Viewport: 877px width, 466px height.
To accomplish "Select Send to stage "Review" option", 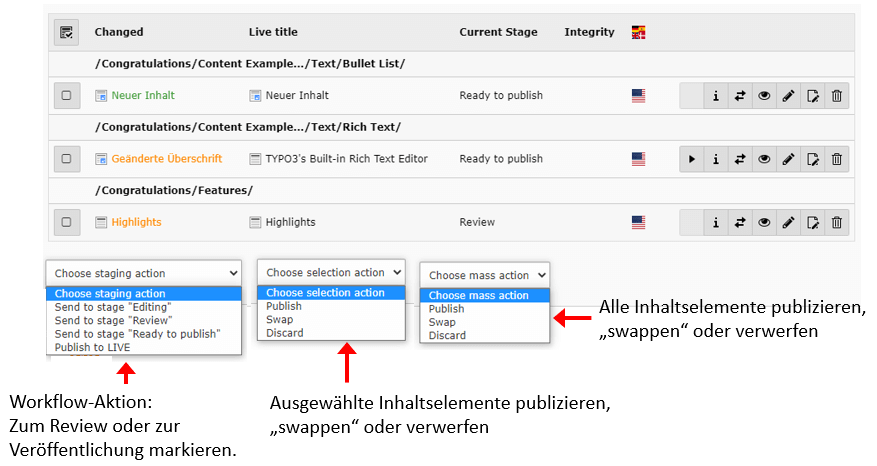I will (x=112, y=320).
